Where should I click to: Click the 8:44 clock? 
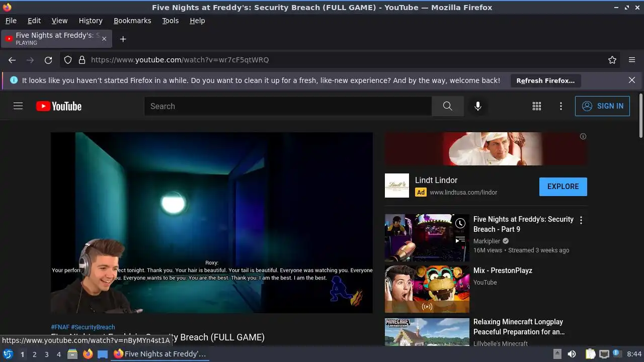pyautogui.click(x=634, y=354)
